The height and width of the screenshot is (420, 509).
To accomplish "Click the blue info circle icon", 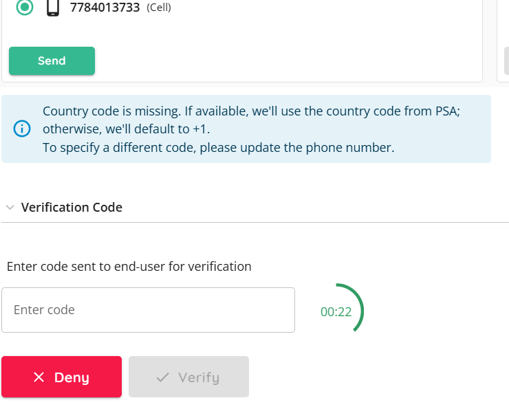I will 22,129.
